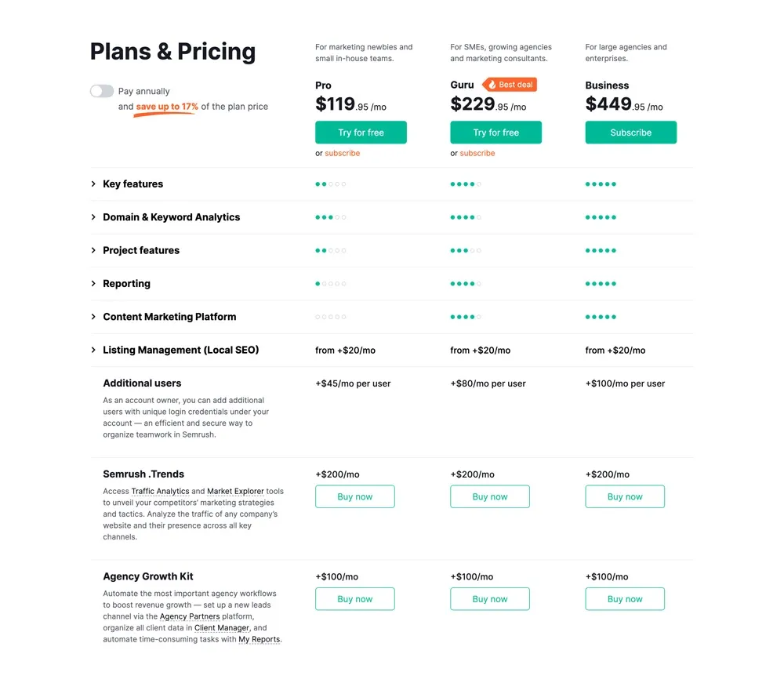Toggle the Pay annually switch
The width and height of the screenshot is (784, 694).
pos(101,91)
